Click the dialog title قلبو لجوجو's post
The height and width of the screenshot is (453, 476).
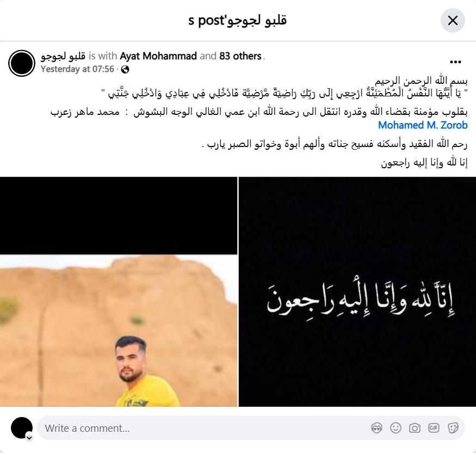click(x=238, y=21)
